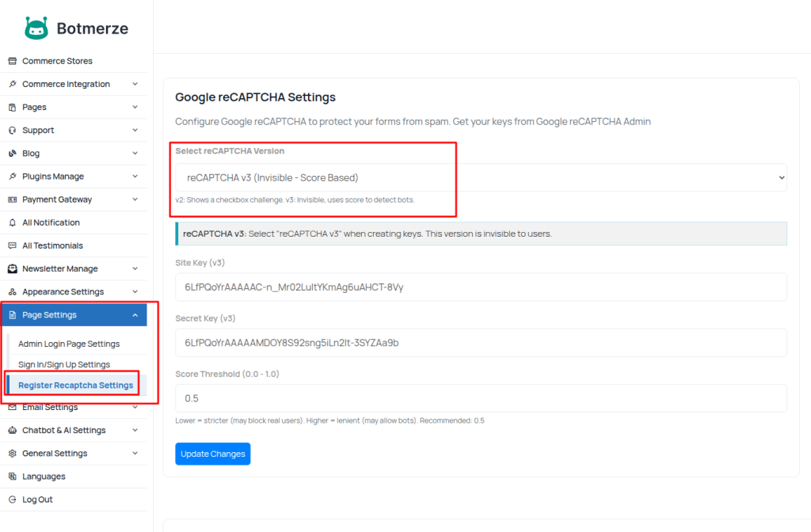Screen dimensions: 811x532
Task: Open the All Testimonials link
Action: pos(52,246)
